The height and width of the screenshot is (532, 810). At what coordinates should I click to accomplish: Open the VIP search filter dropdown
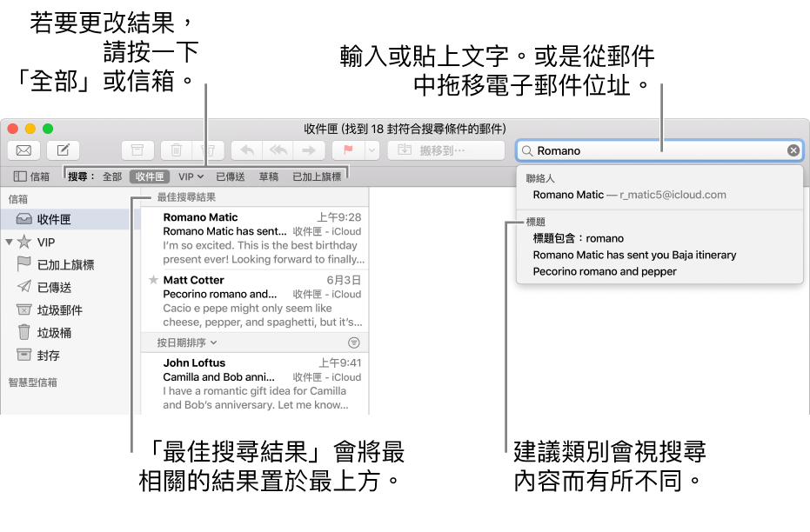point(191,176)
